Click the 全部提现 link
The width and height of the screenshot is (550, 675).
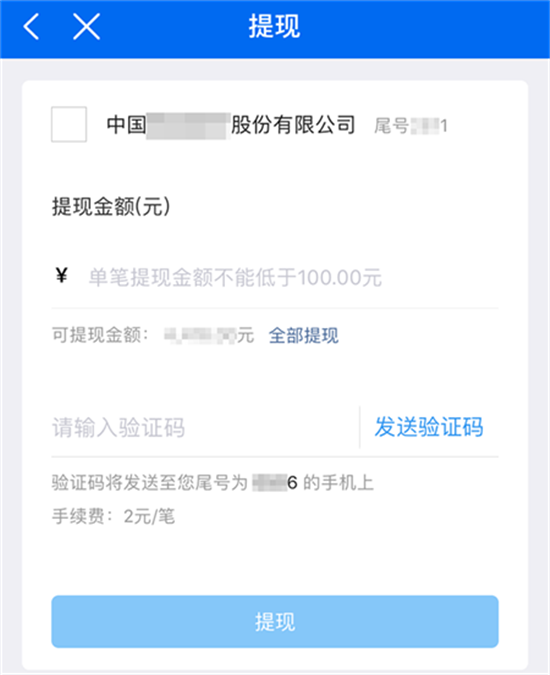point(304,335)
